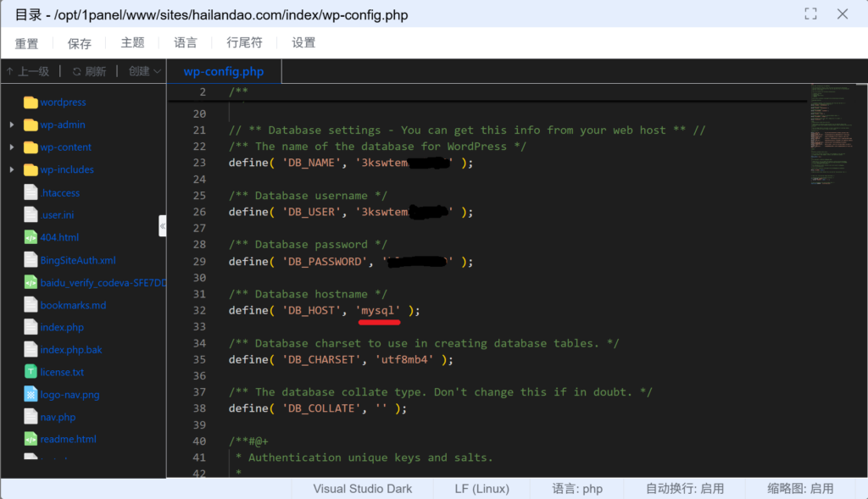Expand the wp-admin folder
This screenshot has width=868, height=499.
(12, 125)
